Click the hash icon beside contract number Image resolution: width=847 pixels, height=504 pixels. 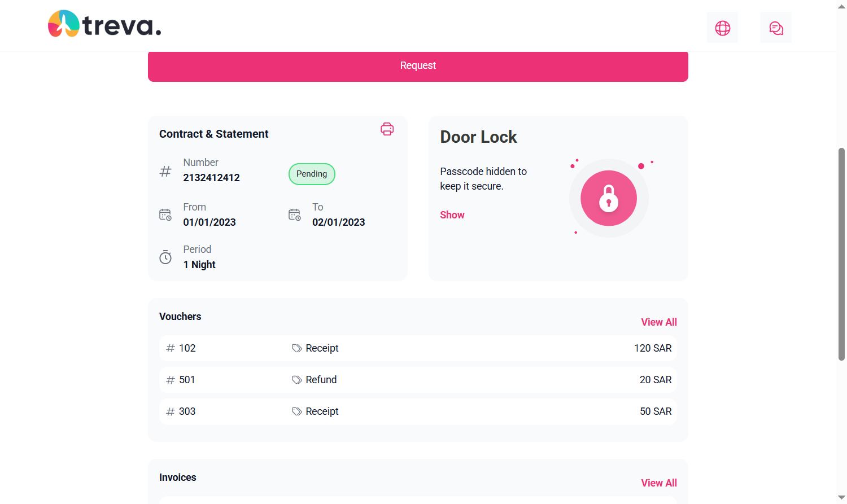pos(165,171)
